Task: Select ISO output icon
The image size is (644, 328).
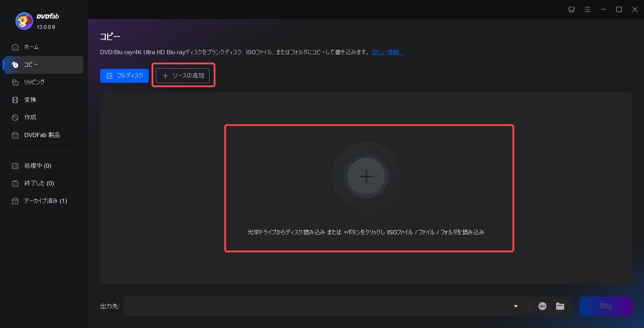Action: 542,306
